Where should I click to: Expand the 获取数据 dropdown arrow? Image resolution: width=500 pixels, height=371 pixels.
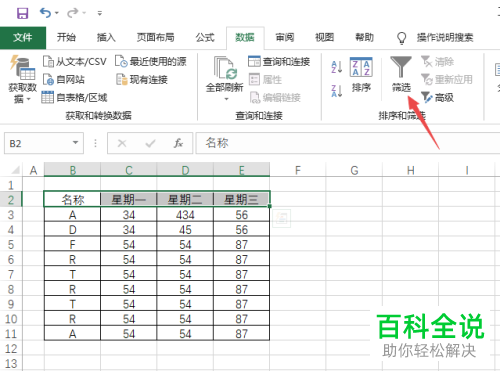coord(28,99)
